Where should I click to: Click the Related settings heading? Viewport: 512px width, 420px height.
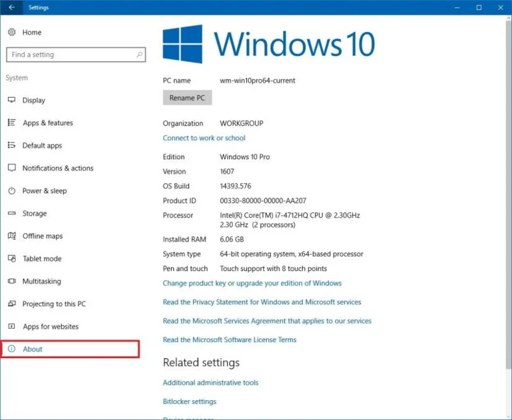[201, 362]
